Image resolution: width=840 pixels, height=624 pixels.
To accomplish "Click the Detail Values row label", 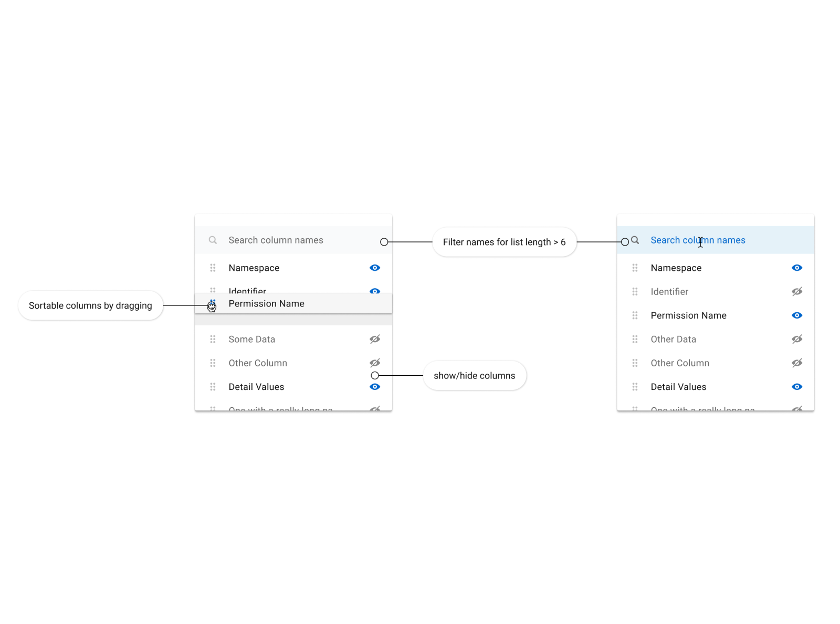I will pos(256,387).
